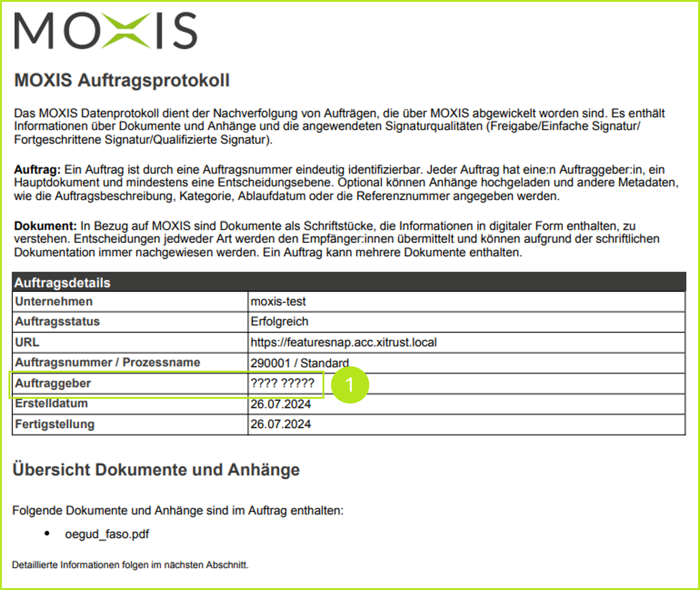Screen dimensions: 700x590
Task: Click the Erstelldatum date value
Action: tap(280, 404)
